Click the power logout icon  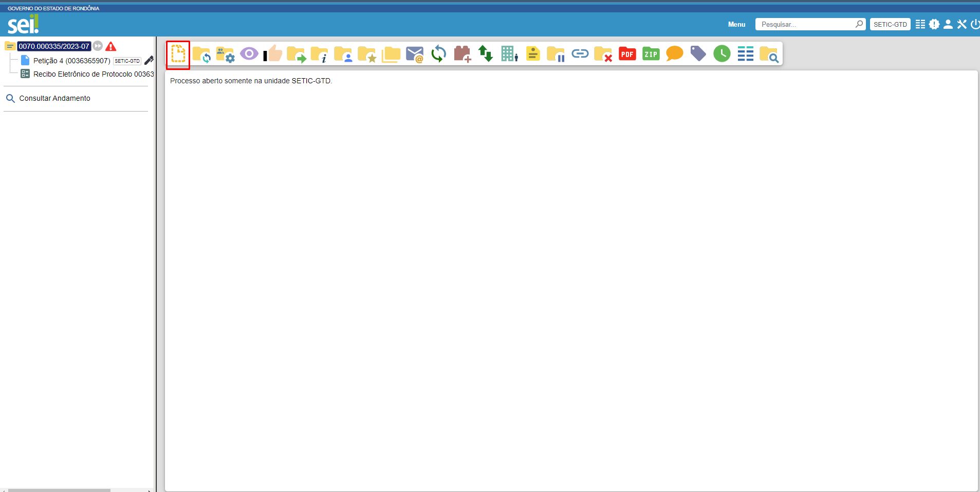[x=975, y=24]
